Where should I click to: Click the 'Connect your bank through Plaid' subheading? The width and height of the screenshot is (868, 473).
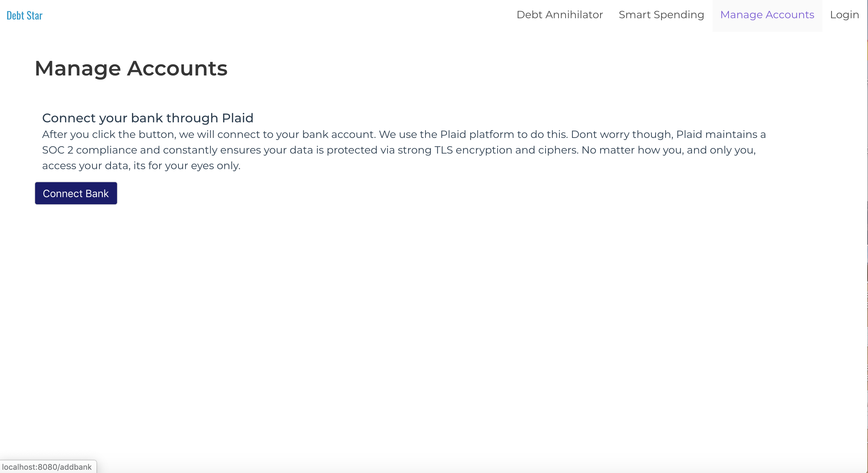point(147,118)
